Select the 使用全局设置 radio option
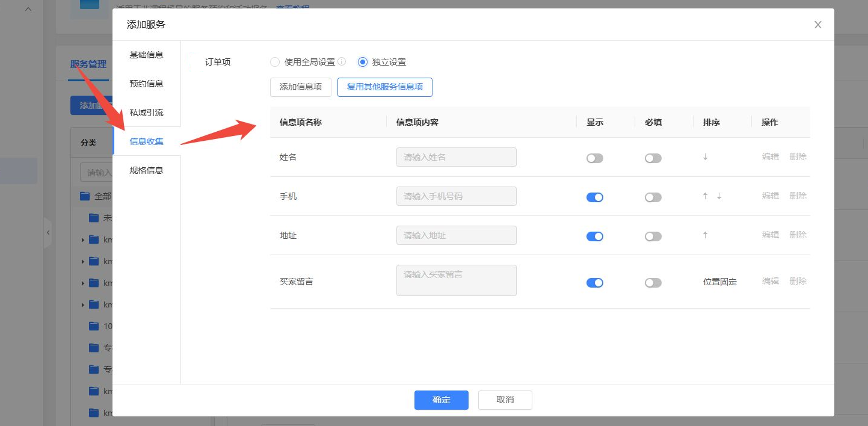 pyautogui.click(x=275, y=62)
